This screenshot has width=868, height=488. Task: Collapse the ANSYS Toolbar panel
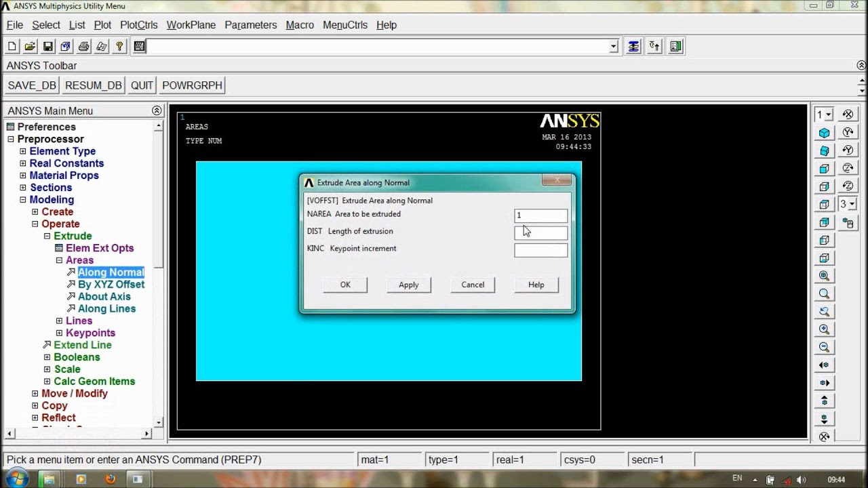coord(861,66)
